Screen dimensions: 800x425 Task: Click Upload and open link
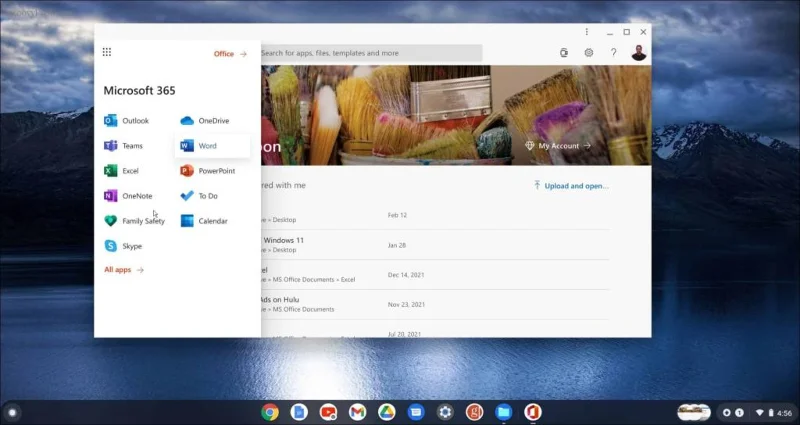[571, 186]
